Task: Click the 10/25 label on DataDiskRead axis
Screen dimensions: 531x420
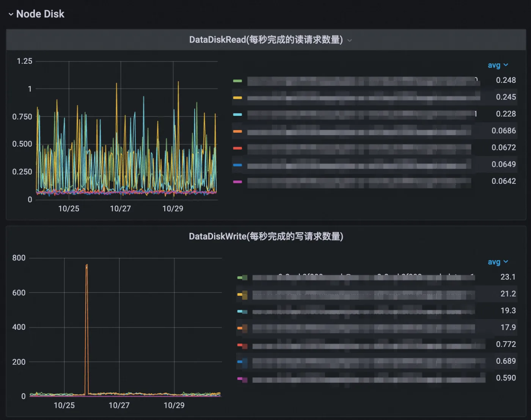Action: click(x=69, y=209)
